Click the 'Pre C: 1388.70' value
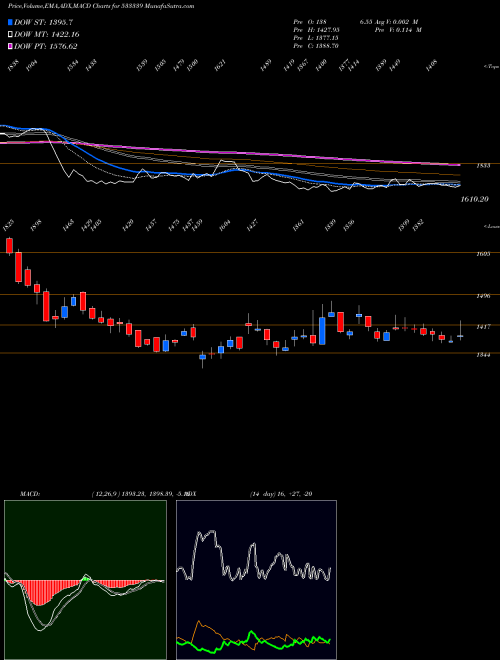 point(316,46)
